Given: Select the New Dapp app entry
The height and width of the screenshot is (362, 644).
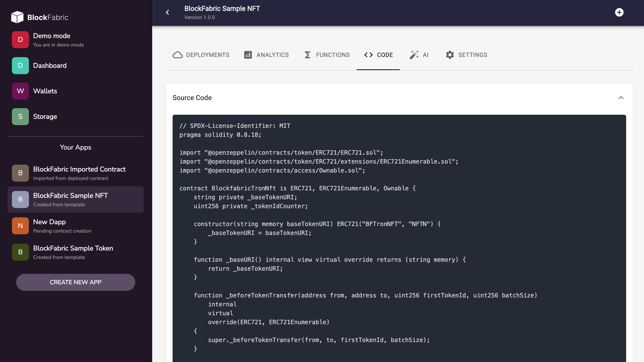Looking at the screenshot, I should pyautogui.click(x=76, y=226).
